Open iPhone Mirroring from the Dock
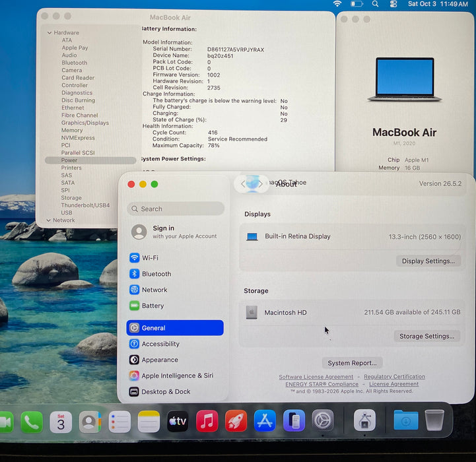Screen dimensions: 476x462 294,420
